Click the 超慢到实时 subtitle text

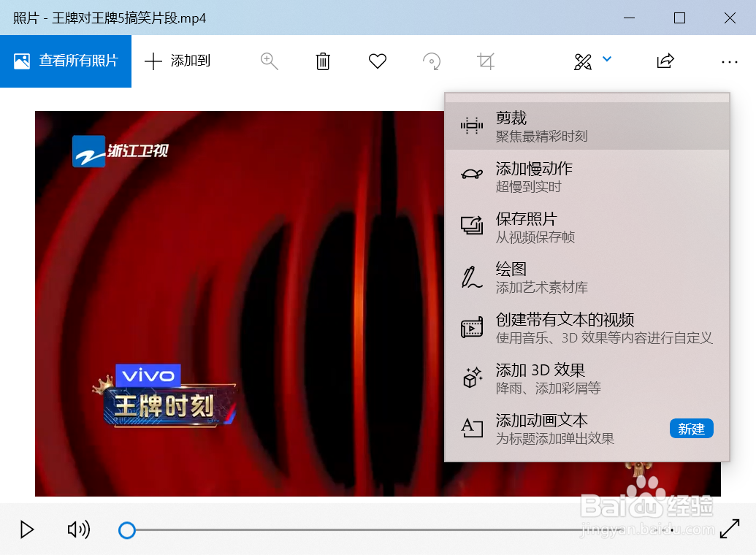click(x=528, y=187)
